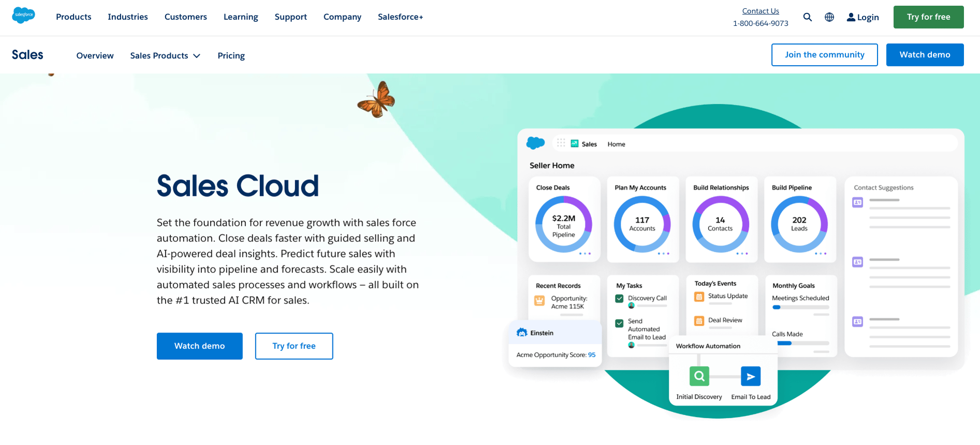Click the Email To Lead send icon
The image size is (980, 445).
pyautogui.click(x=751, y=376)
